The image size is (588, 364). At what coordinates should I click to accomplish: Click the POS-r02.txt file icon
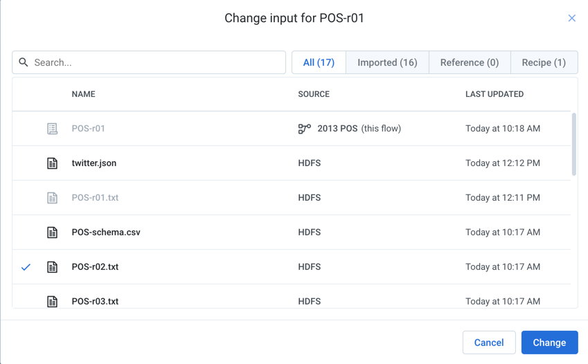[x=53, y=267]
